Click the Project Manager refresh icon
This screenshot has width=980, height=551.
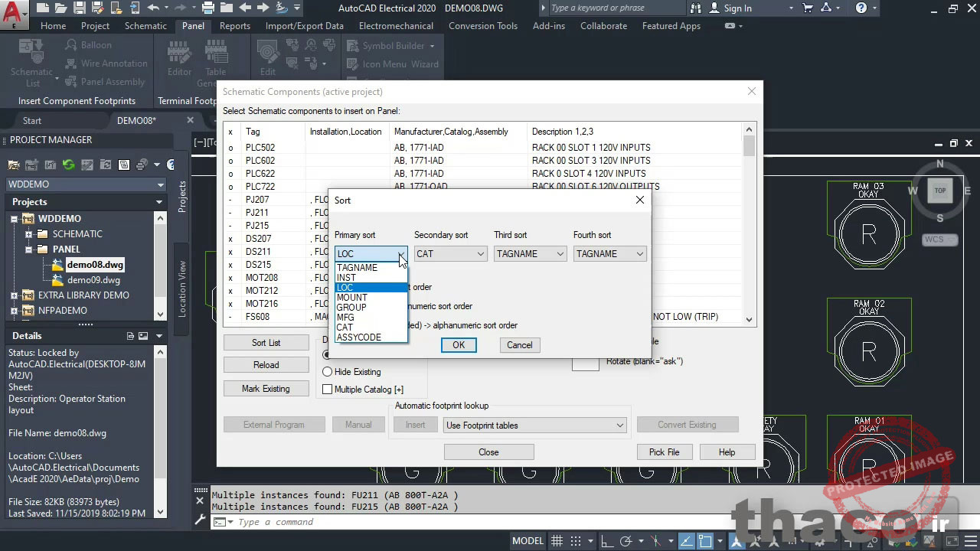[67, 165]
